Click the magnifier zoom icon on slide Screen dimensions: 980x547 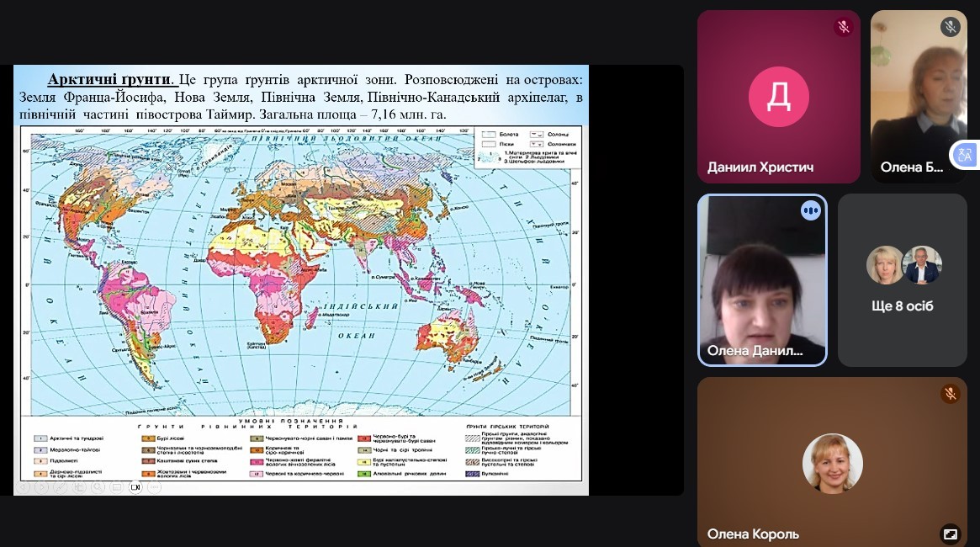click(98, 486)
